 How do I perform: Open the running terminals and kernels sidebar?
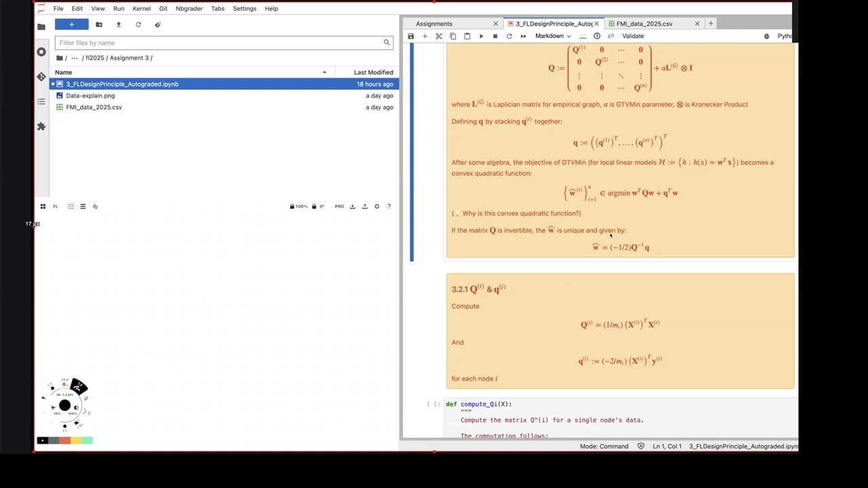(x=41, y=52)
